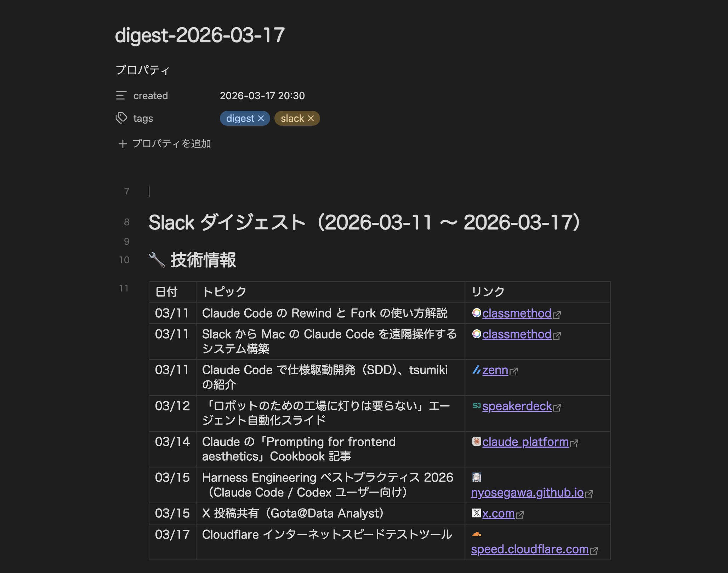Viewport: 728px width, 573px height.
Task: Click the Claude logo next to claude platform
Action: pos(477,442)
